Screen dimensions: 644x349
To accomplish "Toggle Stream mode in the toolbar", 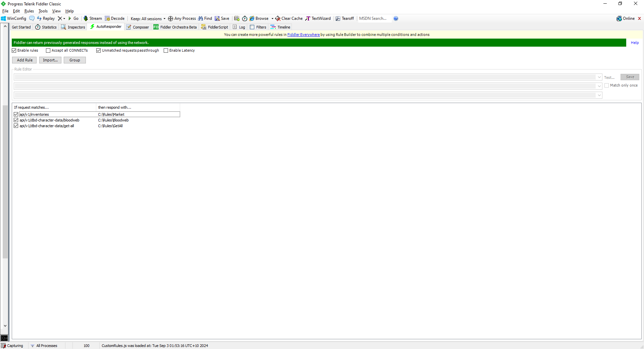I will [x=93, y=18].
